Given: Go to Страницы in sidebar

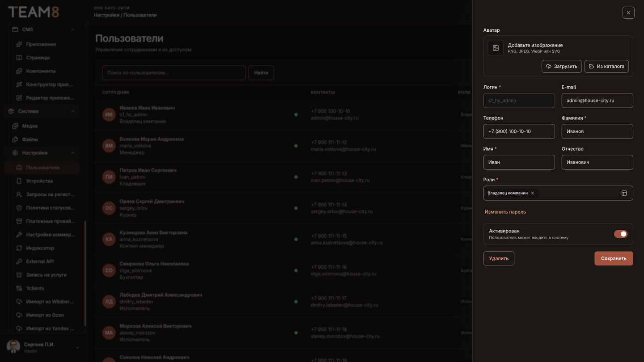Looking at the screenshot, I should (38, 58).
